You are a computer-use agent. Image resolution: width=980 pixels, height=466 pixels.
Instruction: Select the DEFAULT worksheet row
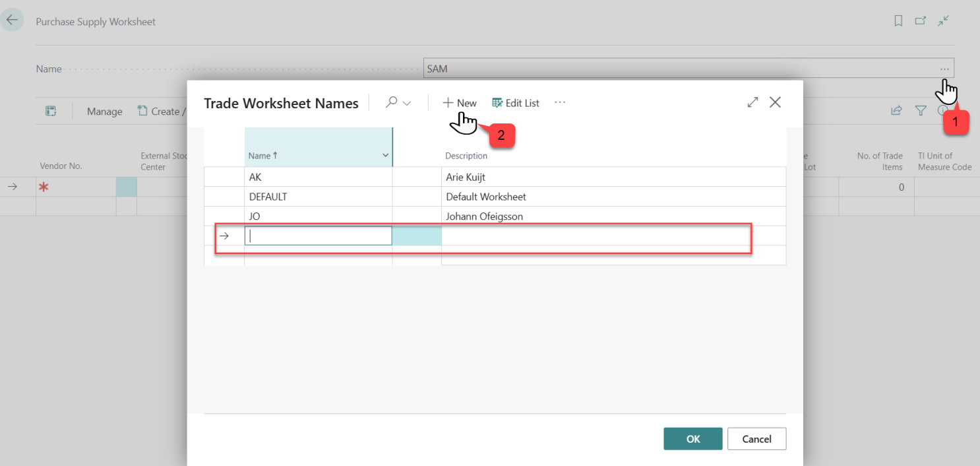click(268, 197)
